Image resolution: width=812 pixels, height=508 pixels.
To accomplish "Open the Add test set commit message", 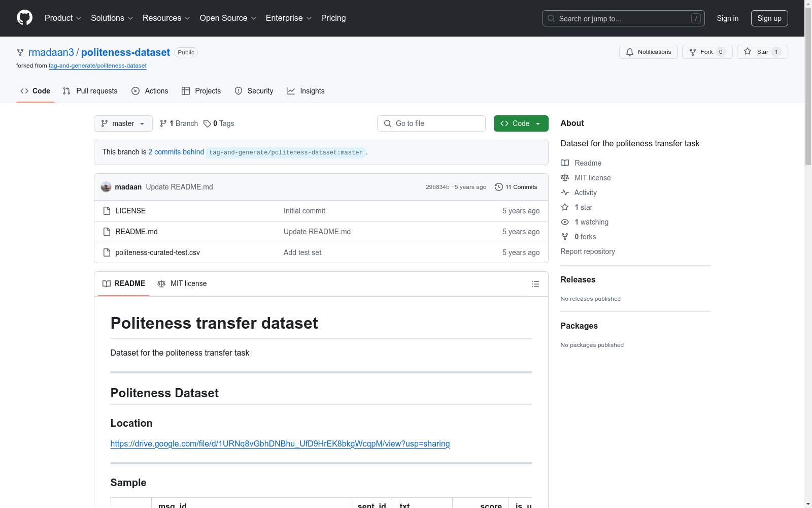I will coord(302,252).
